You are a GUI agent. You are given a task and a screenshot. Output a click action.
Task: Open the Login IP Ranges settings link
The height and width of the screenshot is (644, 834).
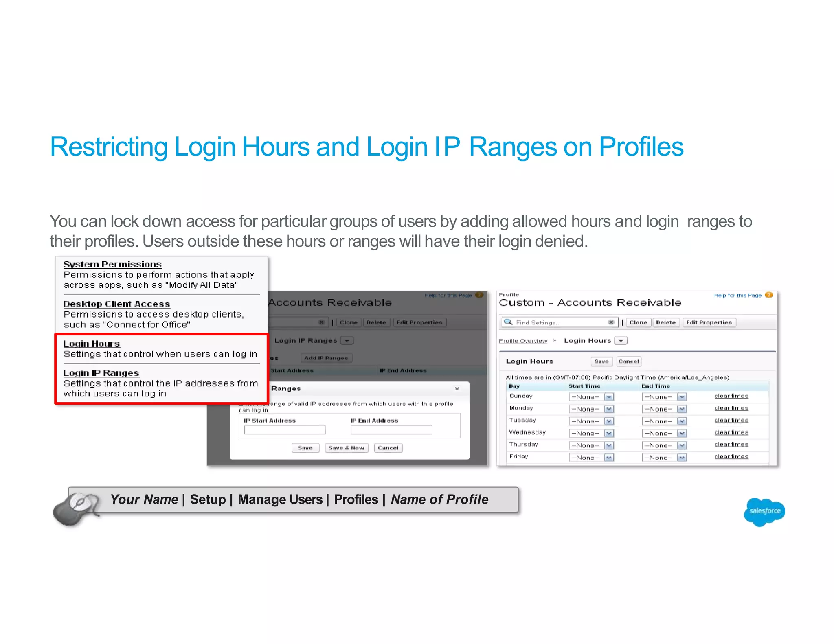click(x=101, y=373)
